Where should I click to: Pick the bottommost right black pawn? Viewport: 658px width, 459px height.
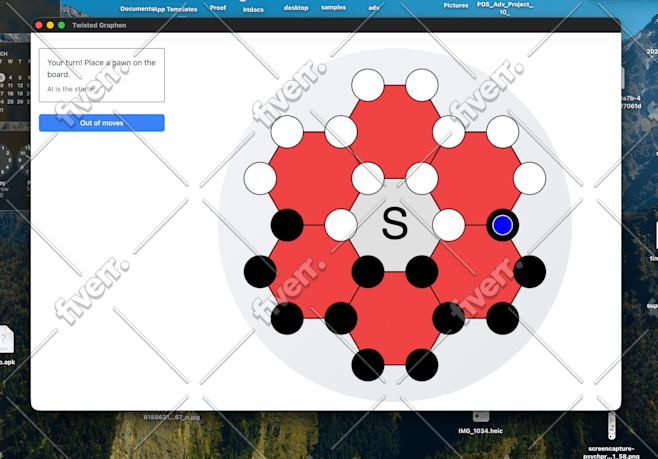coord(422,365)
